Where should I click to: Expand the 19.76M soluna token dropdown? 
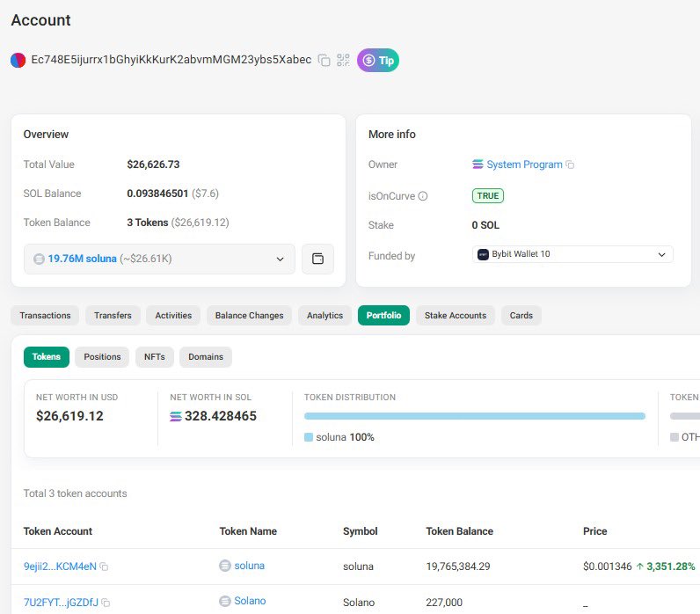pyautogui.click(x=159, y=259)
